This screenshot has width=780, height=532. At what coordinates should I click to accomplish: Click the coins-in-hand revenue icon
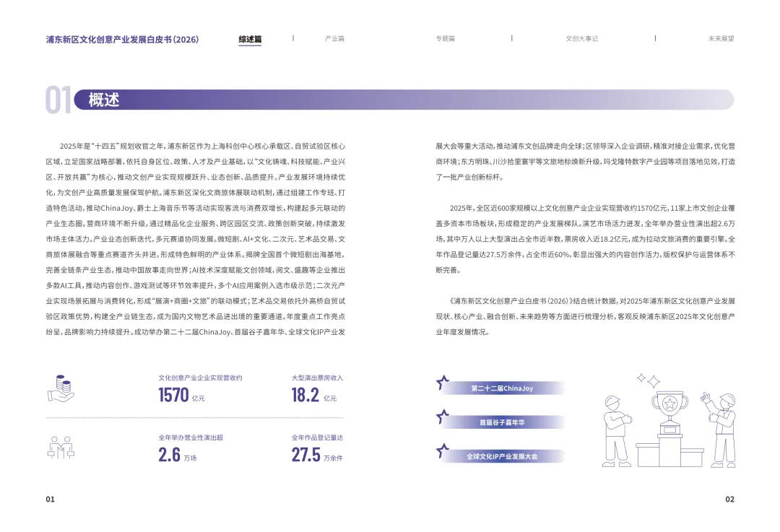[61, 389]
